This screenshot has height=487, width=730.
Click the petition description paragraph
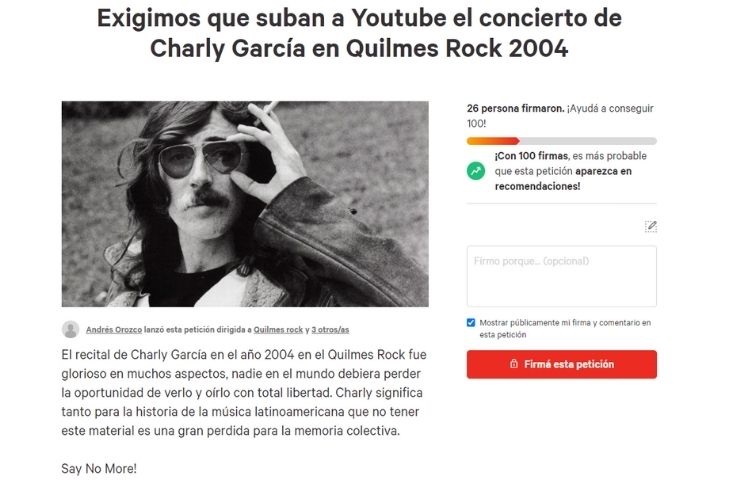click(244, 392)
